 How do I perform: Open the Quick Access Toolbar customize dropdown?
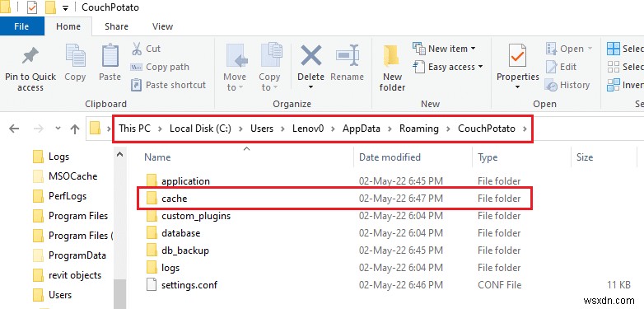[66, 7]
